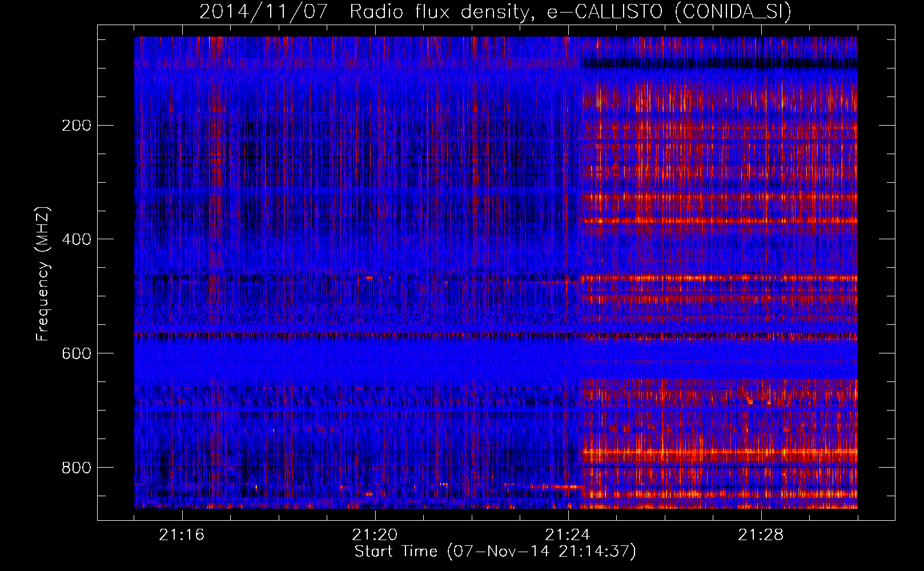Click the 'Frequency (MHZ)' axis label
This screenshot has height=571, width=924.
(x=43, y=274)
